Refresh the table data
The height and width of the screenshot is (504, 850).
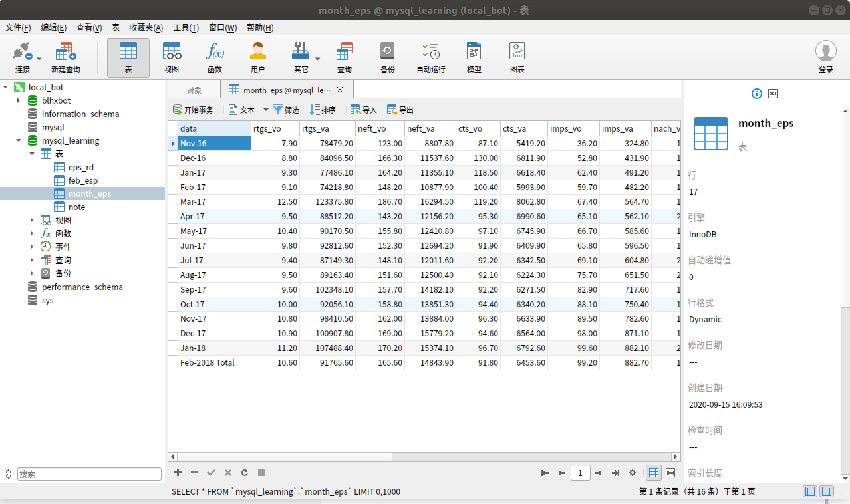tap(245, 473)
